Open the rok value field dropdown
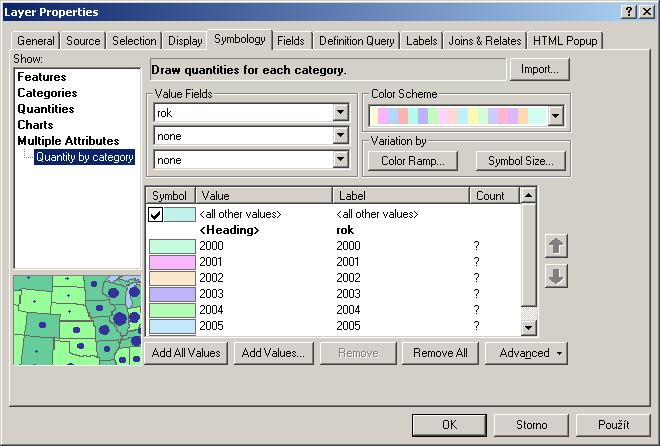660x446 pixels. tap(340, 113)
